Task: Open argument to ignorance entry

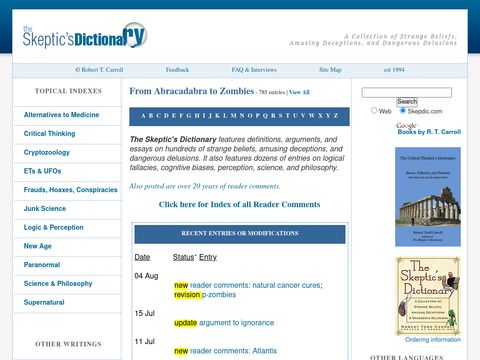Action: click(x=236, y=323)
